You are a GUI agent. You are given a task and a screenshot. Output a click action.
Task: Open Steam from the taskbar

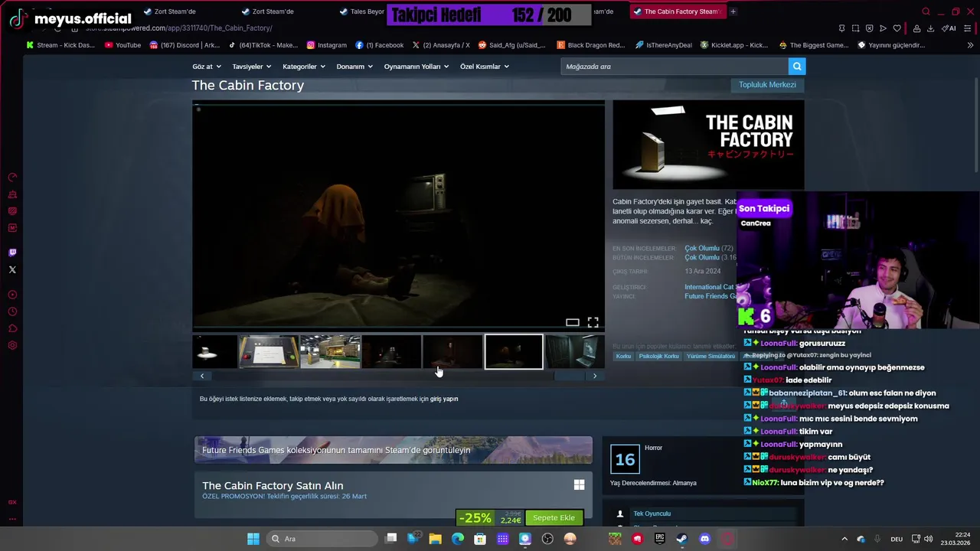[x=682, y=539]
